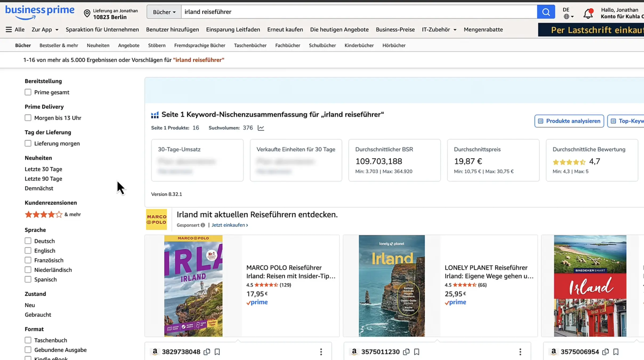Open Baedeker Smart Irland cover
The width and height of the screenshot is (644, 360).
click(x=590, y=286)
